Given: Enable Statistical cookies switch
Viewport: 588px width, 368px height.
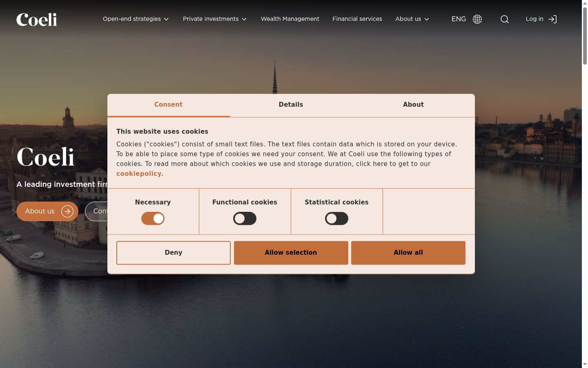Looking at the screenshot, I should [336, 218].
